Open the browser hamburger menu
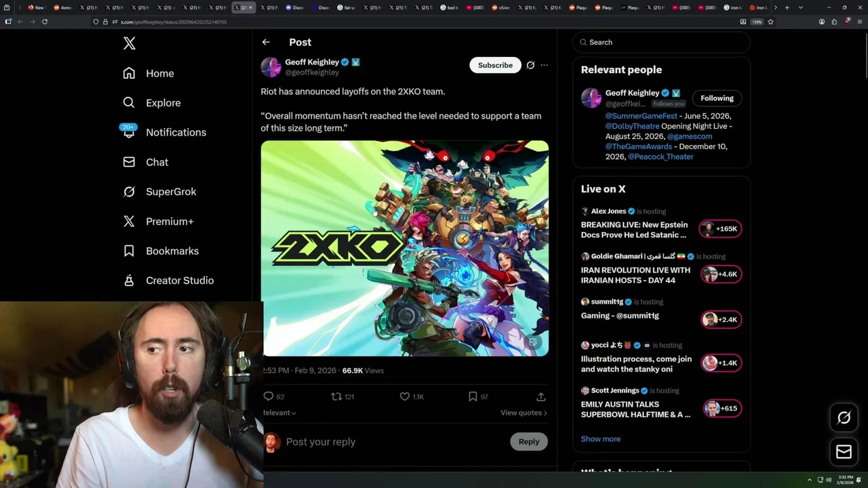The width and height of the screenshot is (868, 488). (x=859, y=22)
